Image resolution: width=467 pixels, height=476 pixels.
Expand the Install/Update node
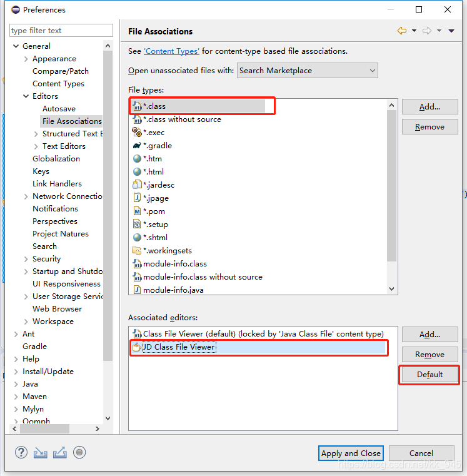pos(16,372)
